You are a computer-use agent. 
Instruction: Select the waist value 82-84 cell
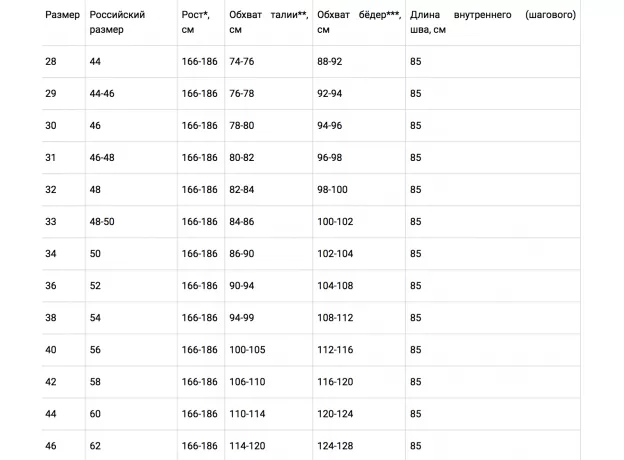point(241,190)
